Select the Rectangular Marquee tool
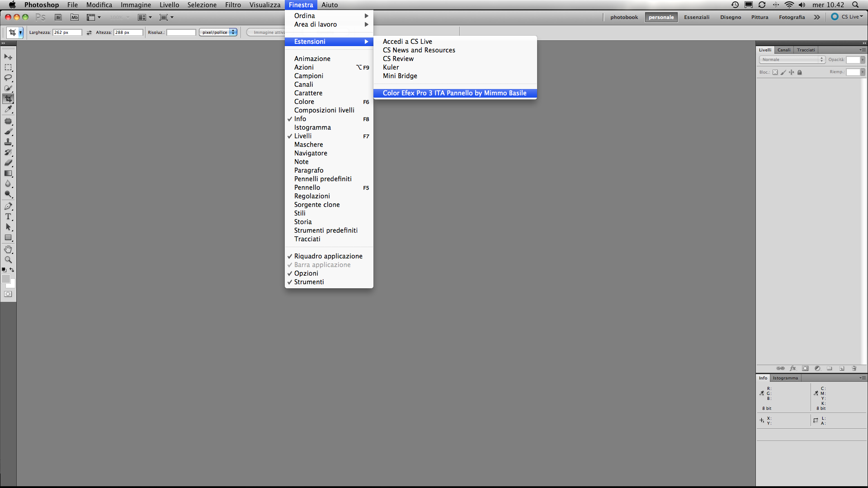This screenshot has width=868, height=488. coord(8,67)
